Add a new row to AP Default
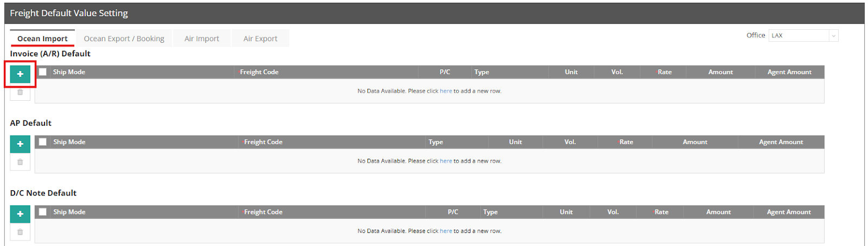Screen dimensions: 868x246 (20, 144)
